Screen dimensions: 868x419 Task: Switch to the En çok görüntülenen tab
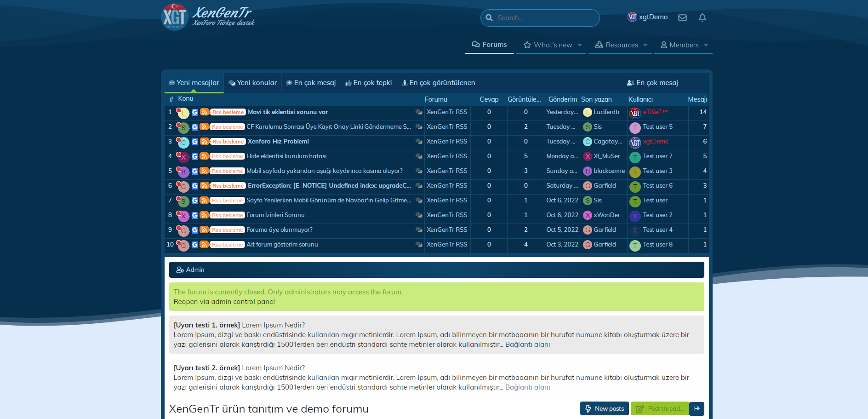(x=438, y=83)
